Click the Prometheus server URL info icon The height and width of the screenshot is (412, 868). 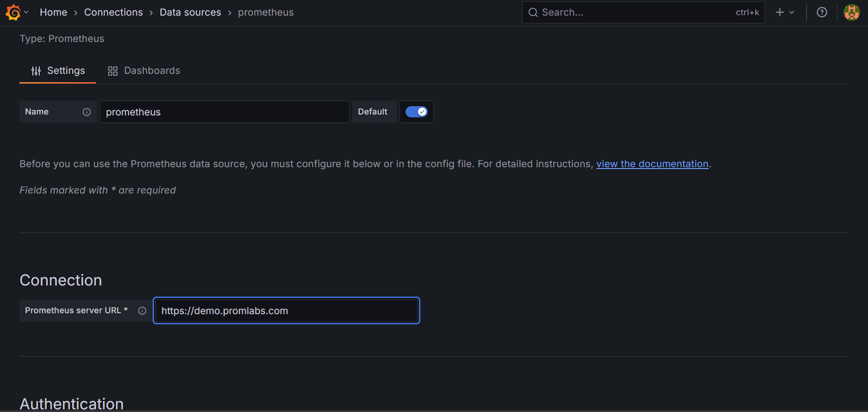click(142, 311)
